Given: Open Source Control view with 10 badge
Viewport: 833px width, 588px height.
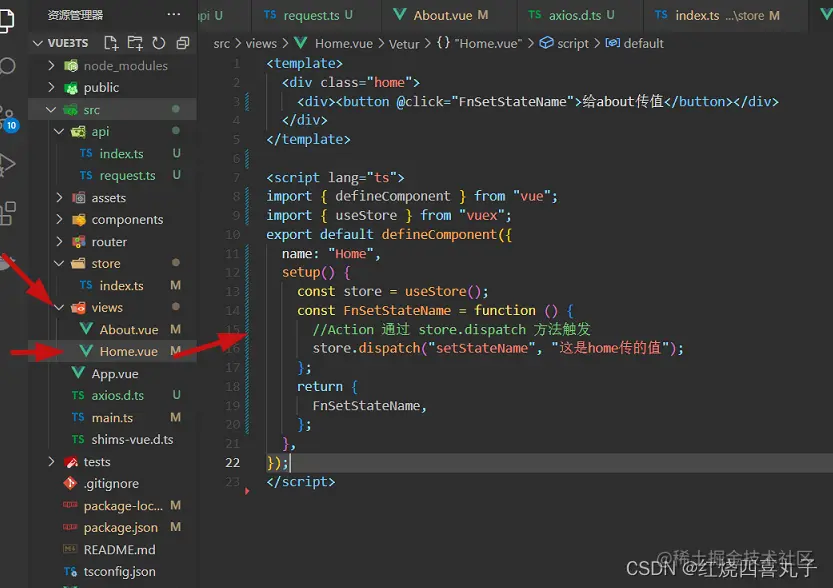Looking at the screenshot, I should pyautogui.click(x=8, y=119).
